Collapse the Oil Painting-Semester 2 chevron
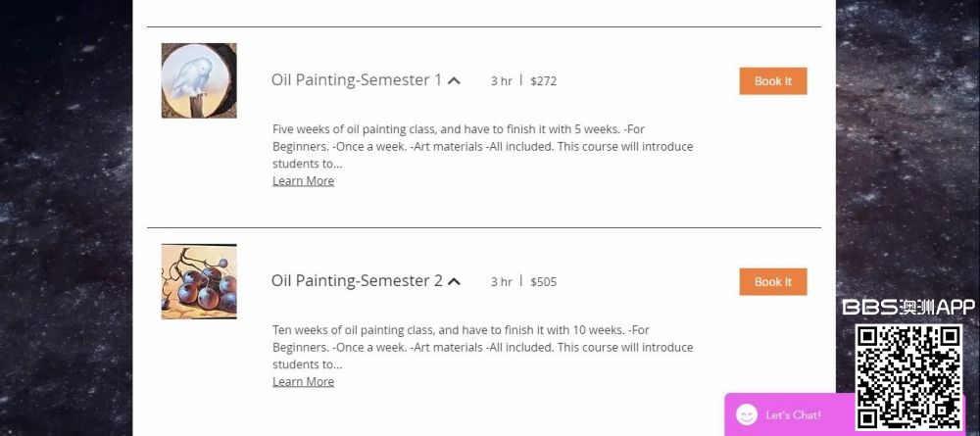 (454, 282)
